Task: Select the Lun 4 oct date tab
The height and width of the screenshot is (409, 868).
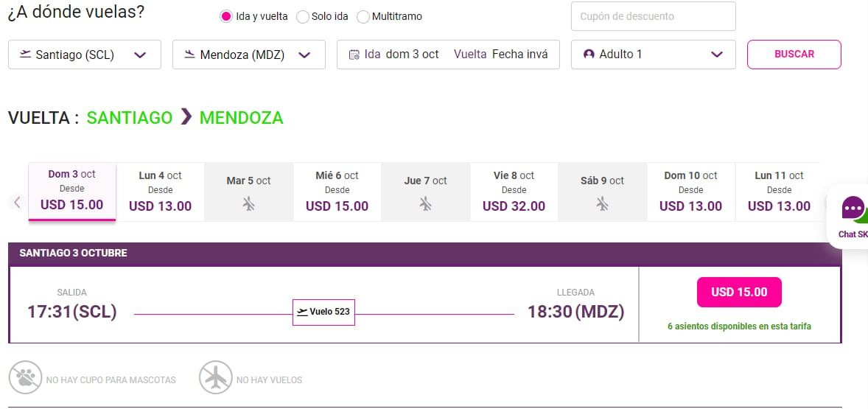Action: click(160, 191)
